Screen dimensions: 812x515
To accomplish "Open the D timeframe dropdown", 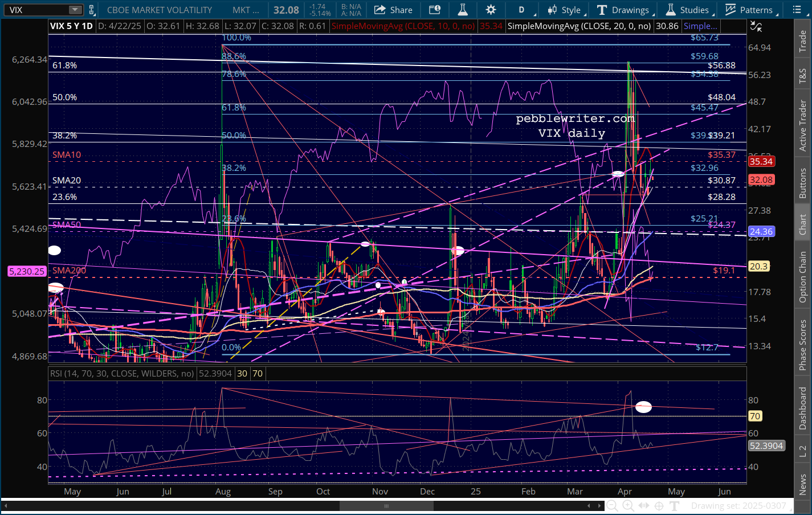I will pyautogui.click(x=521, y=10).
